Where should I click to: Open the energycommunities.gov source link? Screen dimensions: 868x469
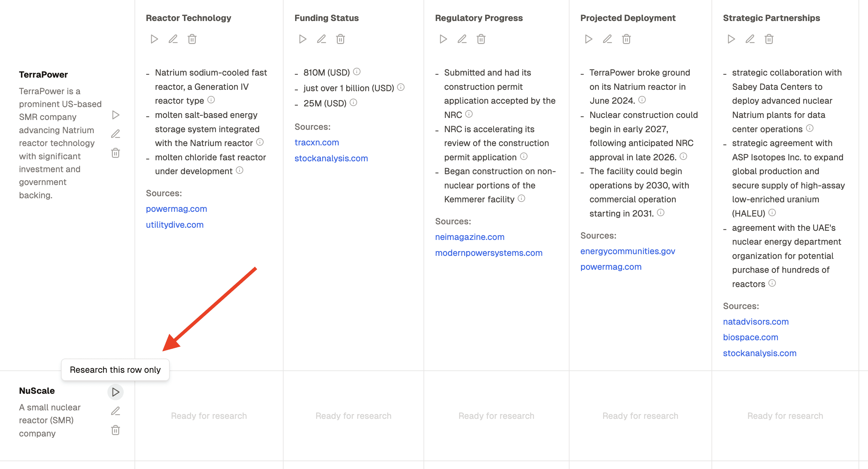[627, 251]
